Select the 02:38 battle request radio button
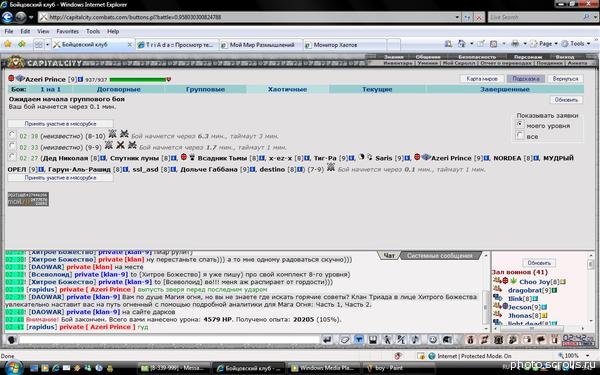 [12, 135]
